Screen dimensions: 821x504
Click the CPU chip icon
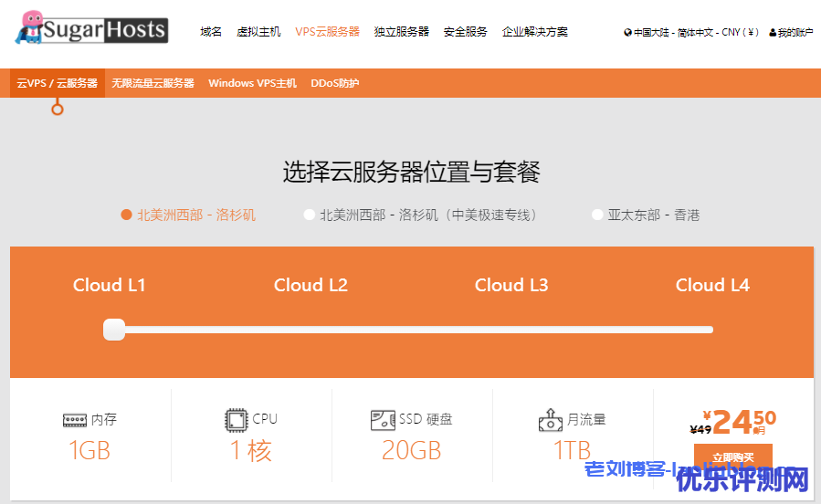(237, 420)
